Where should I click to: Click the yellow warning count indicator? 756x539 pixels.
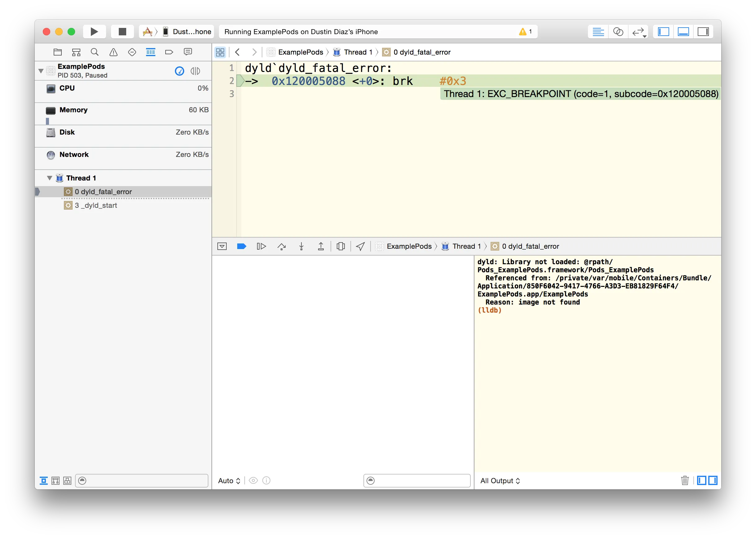525,32
